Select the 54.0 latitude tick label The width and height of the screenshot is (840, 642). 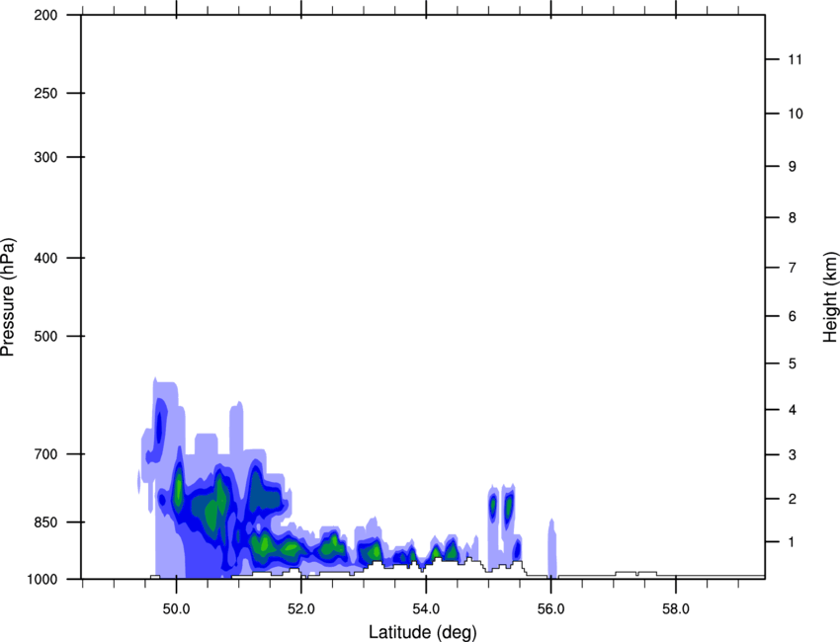pyautogui.click(x=426, y=607)
